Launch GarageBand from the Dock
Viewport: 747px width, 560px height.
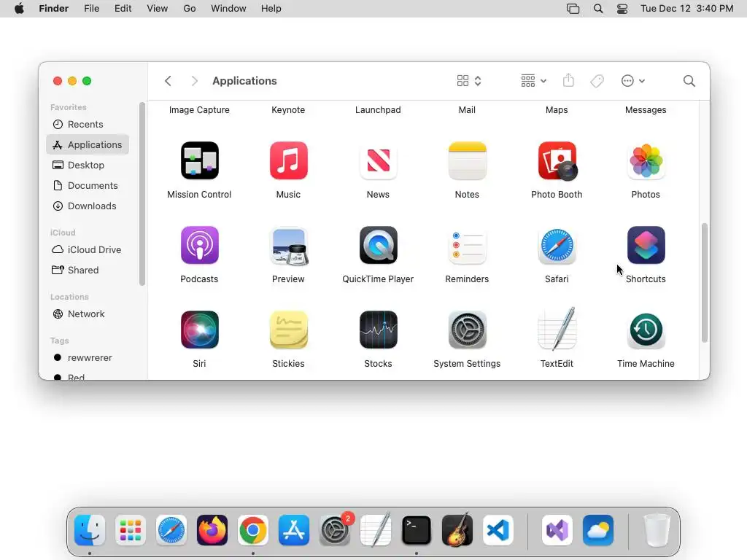457,529
